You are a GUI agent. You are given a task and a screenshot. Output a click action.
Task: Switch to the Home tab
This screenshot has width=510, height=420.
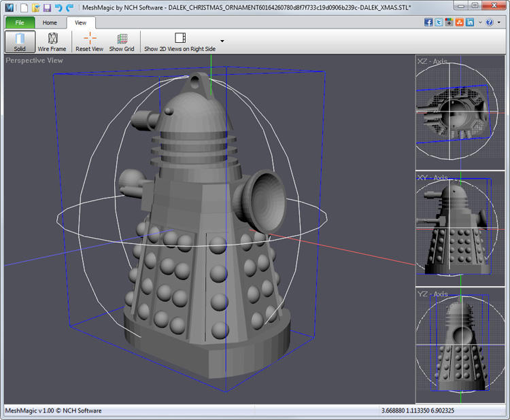[x=50, y=22]
